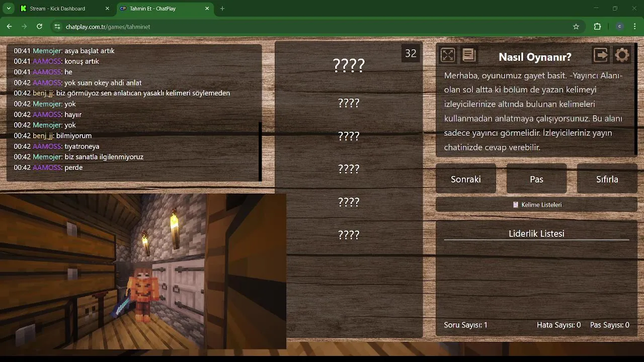The image size is (644, 362).
Task: Open the Chrome profile avatar
Action: [x=620, y=27]
